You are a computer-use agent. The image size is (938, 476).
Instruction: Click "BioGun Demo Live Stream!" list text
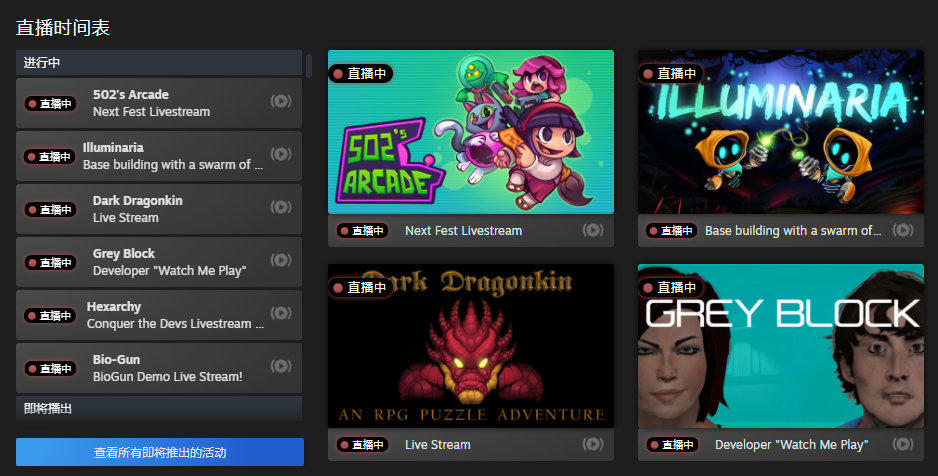tap(168, 377)
